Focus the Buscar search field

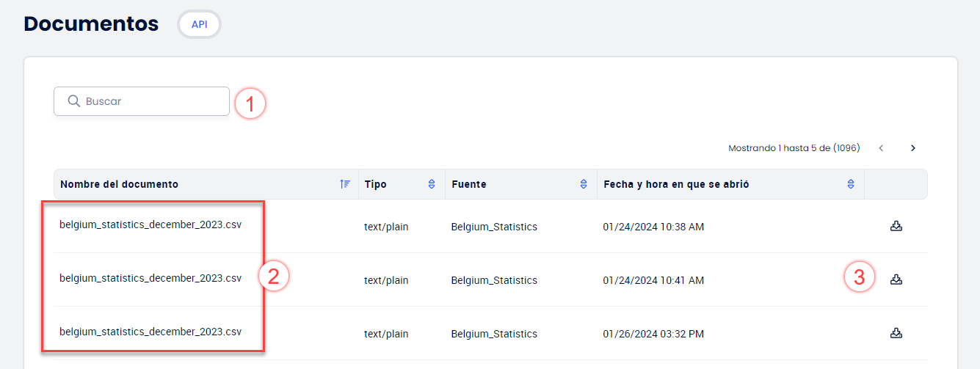point(142,101)
